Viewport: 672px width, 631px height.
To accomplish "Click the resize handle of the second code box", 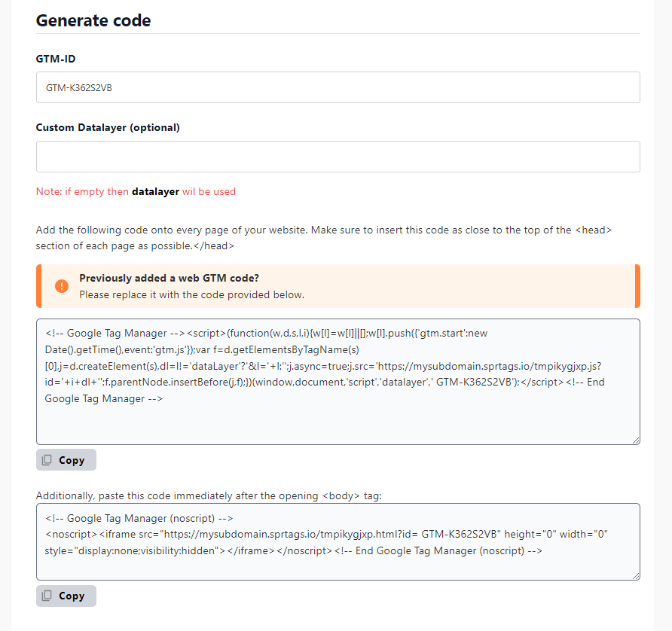I will pyautogui.click(x=635, y=574).
